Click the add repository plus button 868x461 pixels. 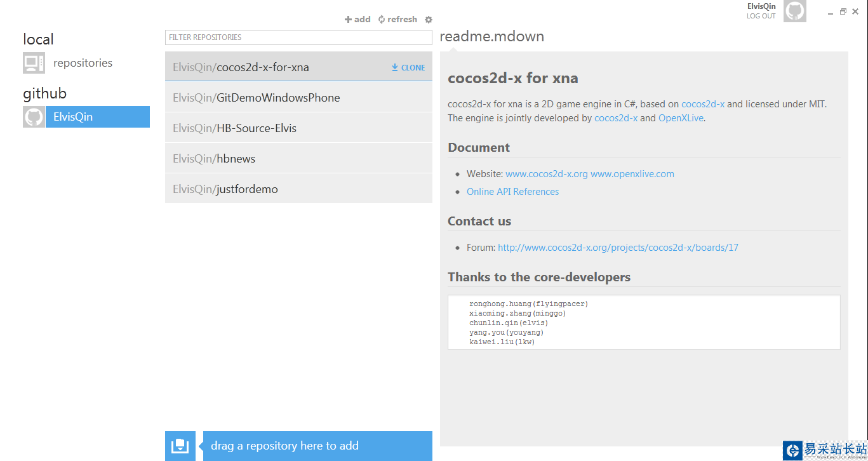357,20
